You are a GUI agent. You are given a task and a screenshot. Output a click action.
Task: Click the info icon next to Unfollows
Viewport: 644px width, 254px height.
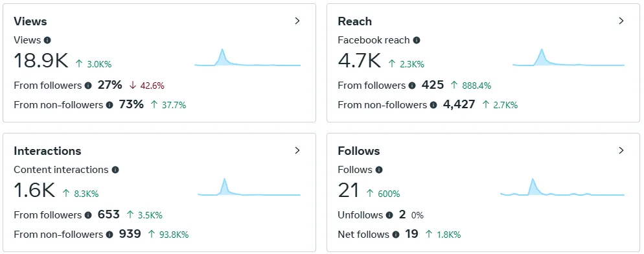tap(389, 215)
